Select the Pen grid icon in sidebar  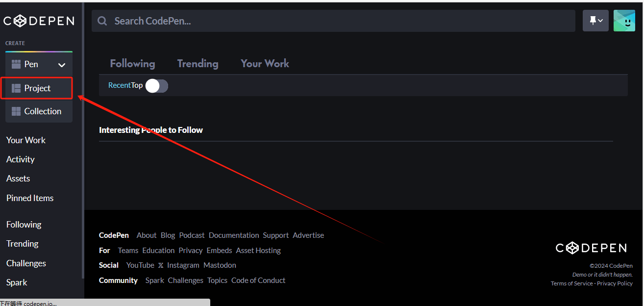click(16, 64)
